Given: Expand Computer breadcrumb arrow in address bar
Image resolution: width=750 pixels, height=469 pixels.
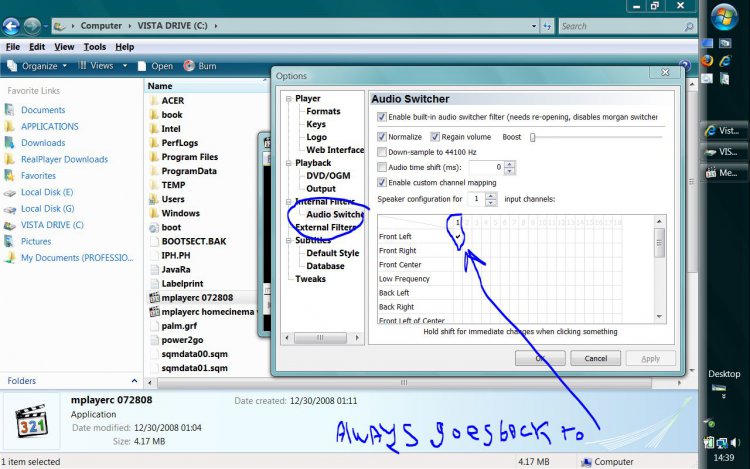Looking at the screenshot, I should click(130, 26).
